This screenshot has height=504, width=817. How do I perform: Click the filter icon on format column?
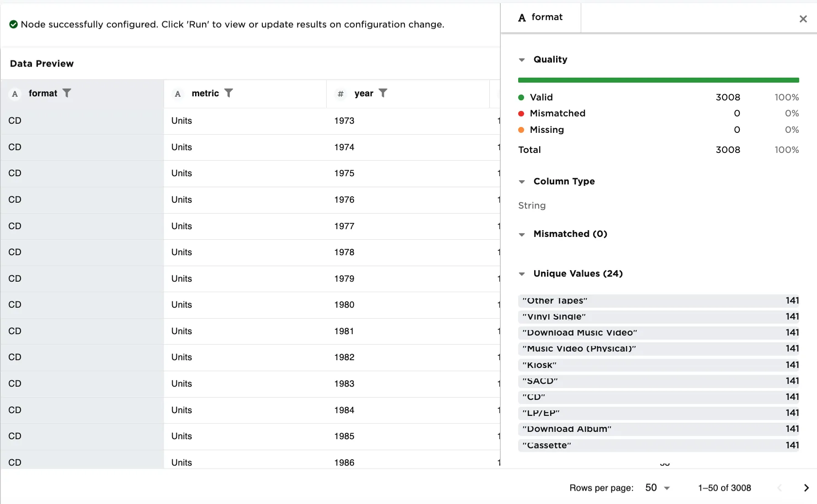pos(67,93)
